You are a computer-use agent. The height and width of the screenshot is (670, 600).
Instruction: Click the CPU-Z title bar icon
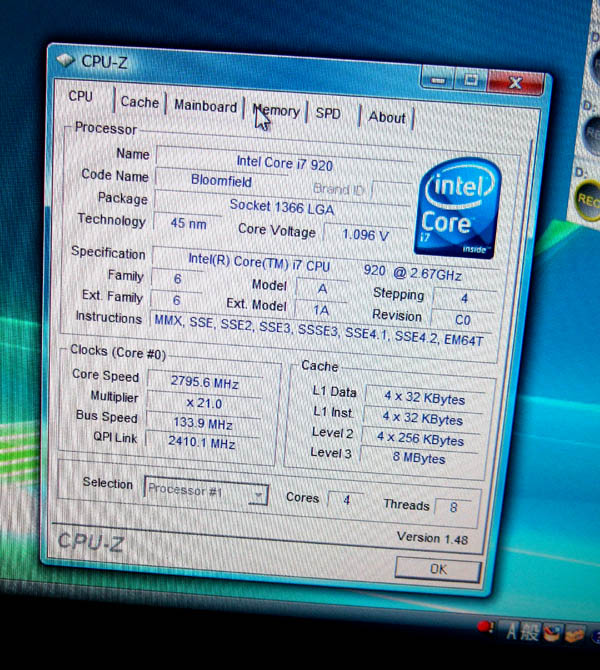[66, 60]
